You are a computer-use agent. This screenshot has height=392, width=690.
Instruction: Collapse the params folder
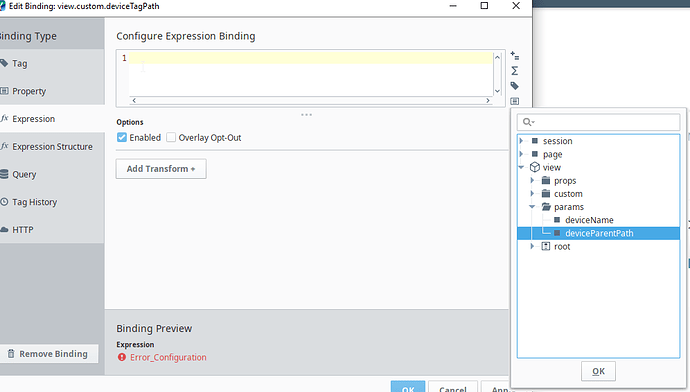[532, 207]
